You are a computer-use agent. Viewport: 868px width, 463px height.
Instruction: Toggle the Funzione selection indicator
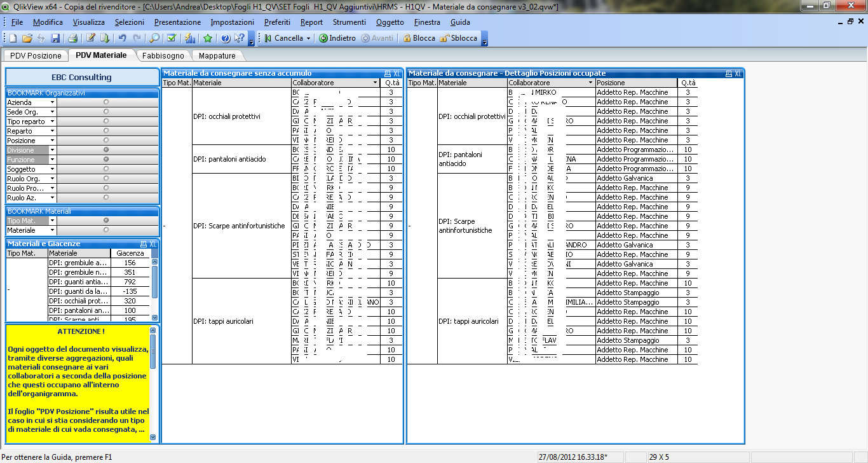pos(106,159)
